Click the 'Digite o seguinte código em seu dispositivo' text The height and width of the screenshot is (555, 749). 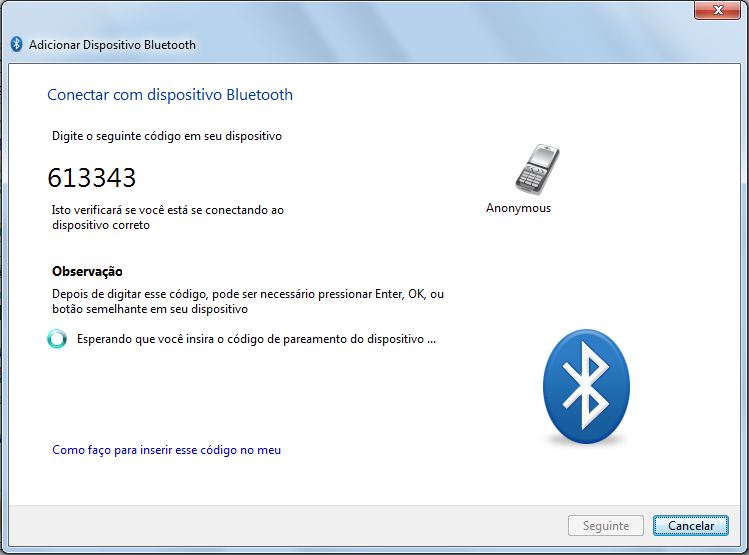[167, 136]
